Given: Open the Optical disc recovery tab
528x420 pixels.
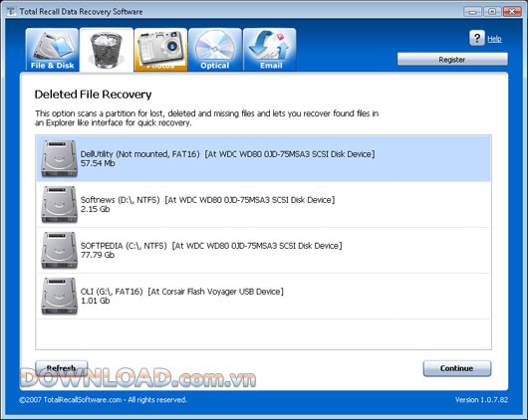Looking at the screenshot, I should 215,50.
